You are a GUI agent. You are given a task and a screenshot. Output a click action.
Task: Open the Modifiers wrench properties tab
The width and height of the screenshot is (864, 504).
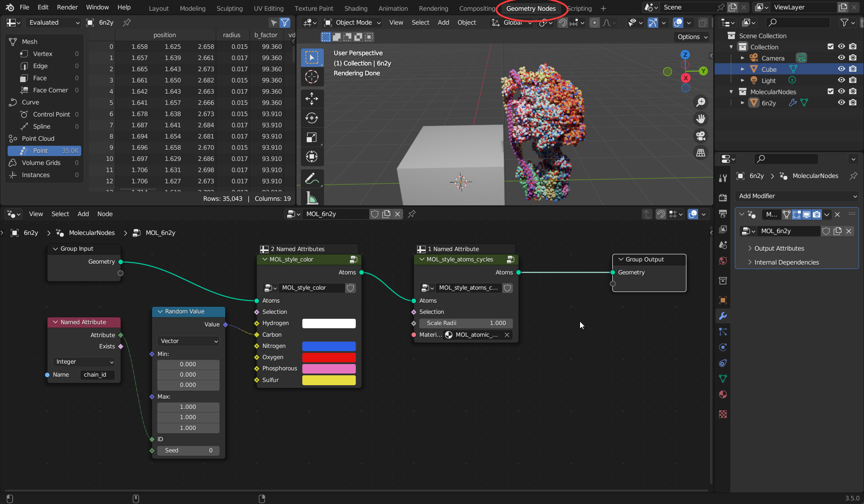coord(723,316)
